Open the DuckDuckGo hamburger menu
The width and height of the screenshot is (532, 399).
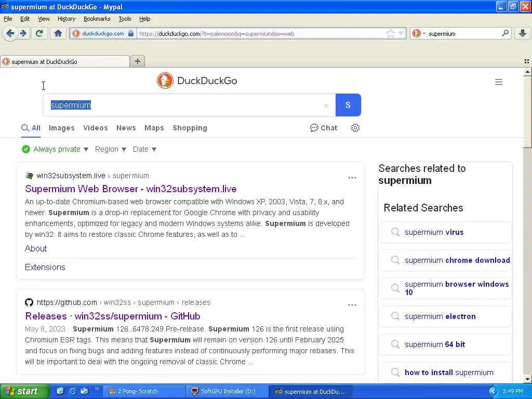click(x=498, y=82)
